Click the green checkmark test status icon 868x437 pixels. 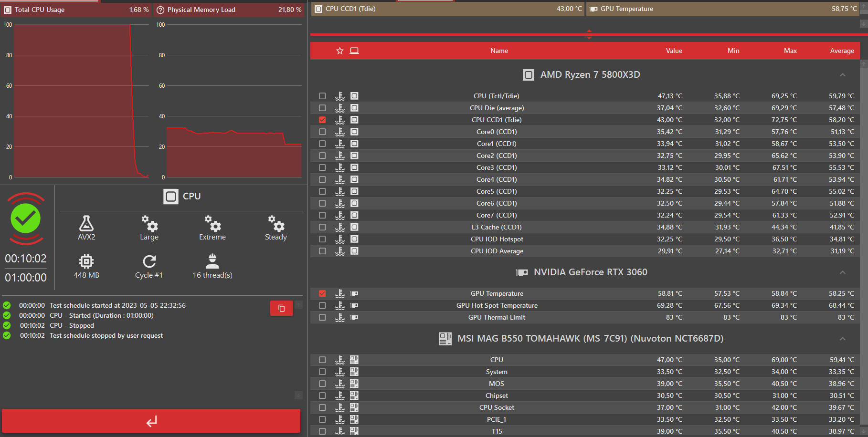[x=26, y=218]
